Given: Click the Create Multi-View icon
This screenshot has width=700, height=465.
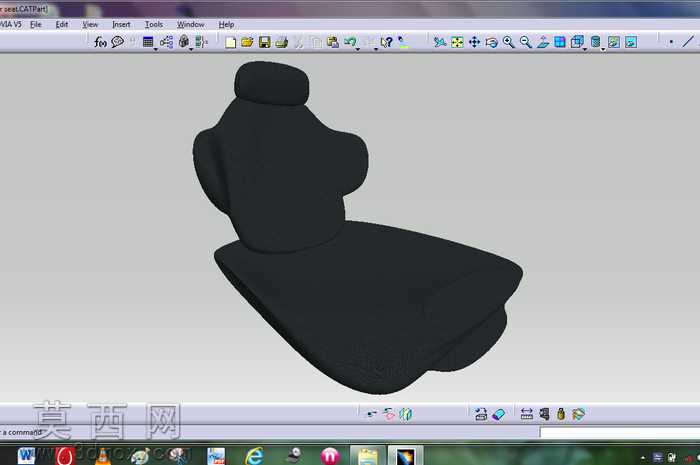Looking at the screenshot, I should (560, 42).
